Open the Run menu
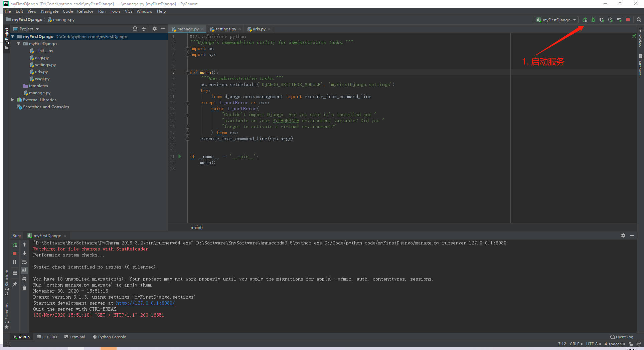This screenshot has width=644, height=350. pos(102,11)
